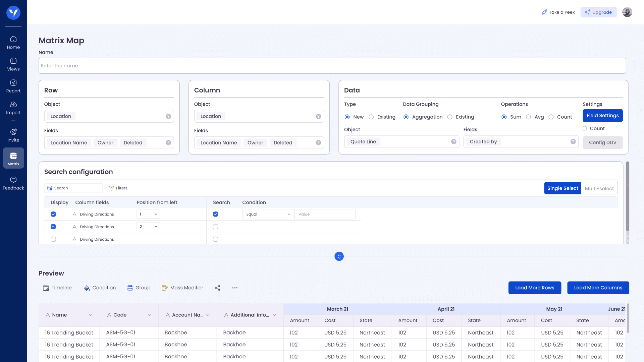Open the Equal condition dropdown
Viewport: 644px width, 362px height.
click(x=268, y=215)
